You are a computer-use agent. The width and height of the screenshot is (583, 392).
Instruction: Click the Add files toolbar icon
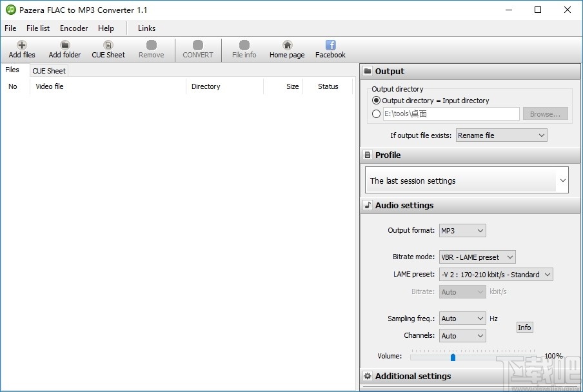point(21,48)
